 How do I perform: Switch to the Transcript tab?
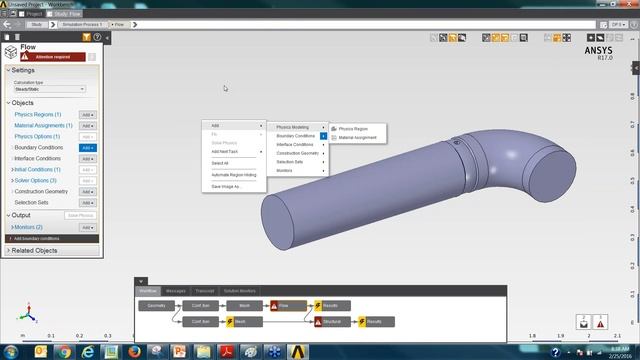point(204,291)
